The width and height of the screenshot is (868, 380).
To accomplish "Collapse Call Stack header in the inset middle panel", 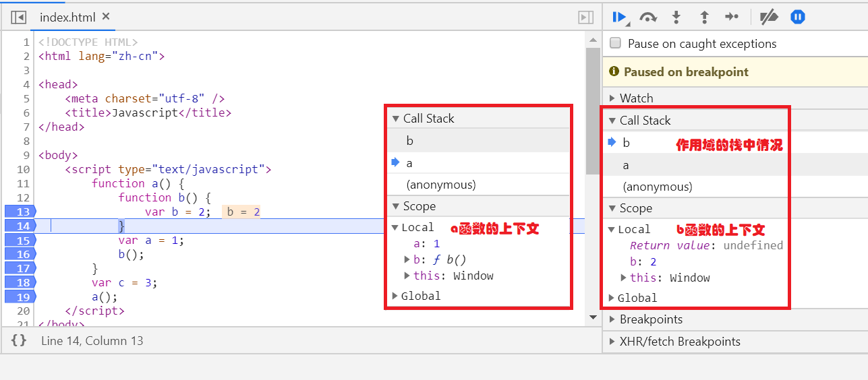I will coord(479,119).
